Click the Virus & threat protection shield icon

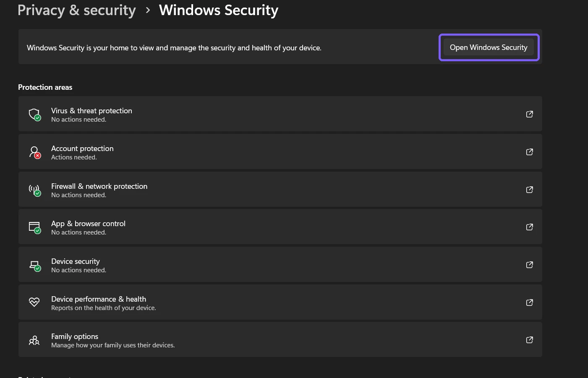click(x=34, y=114)
